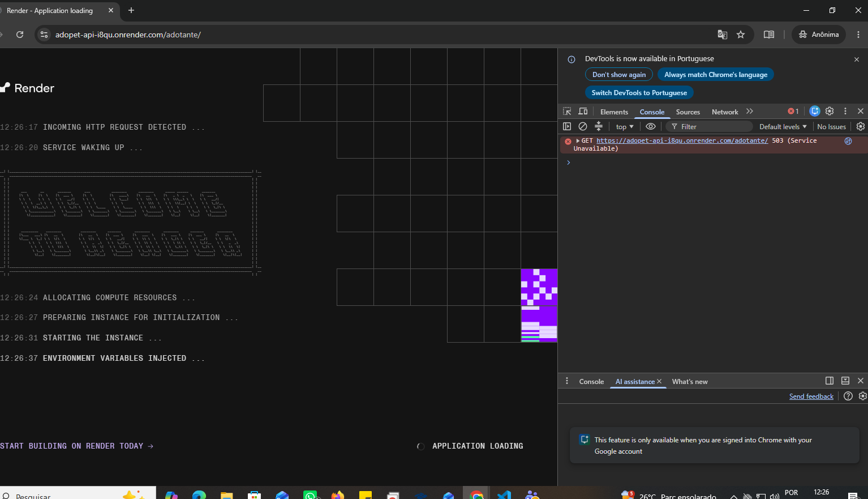Bookmark this page with star icon
Viewport: 868px width, 499px height.
point(741,35)
